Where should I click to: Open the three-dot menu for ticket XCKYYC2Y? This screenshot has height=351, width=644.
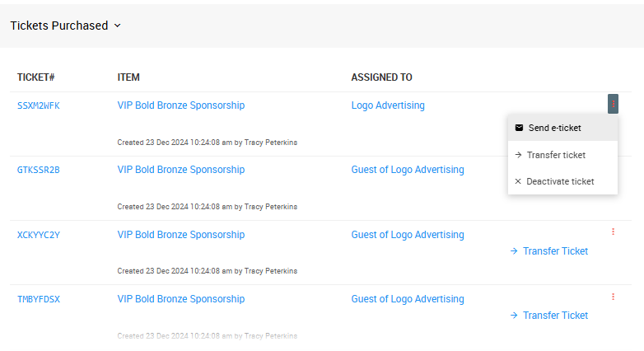pos(614,232)
